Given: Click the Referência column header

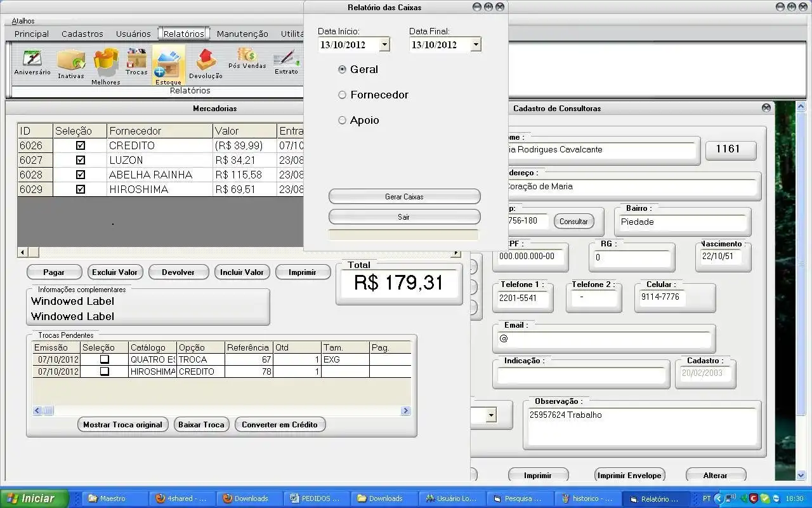Looking at the screenshot, I should point(249,347).
